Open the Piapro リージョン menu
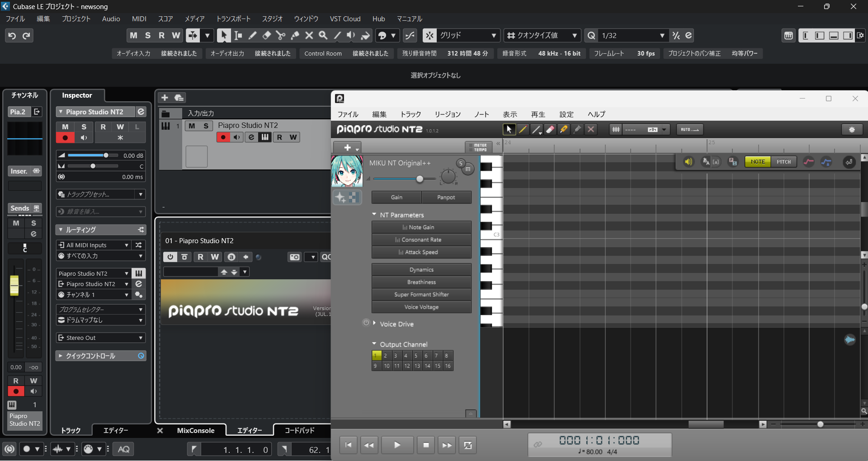The image size is (868, 461). pyautogui.click(x=448, y=114)
